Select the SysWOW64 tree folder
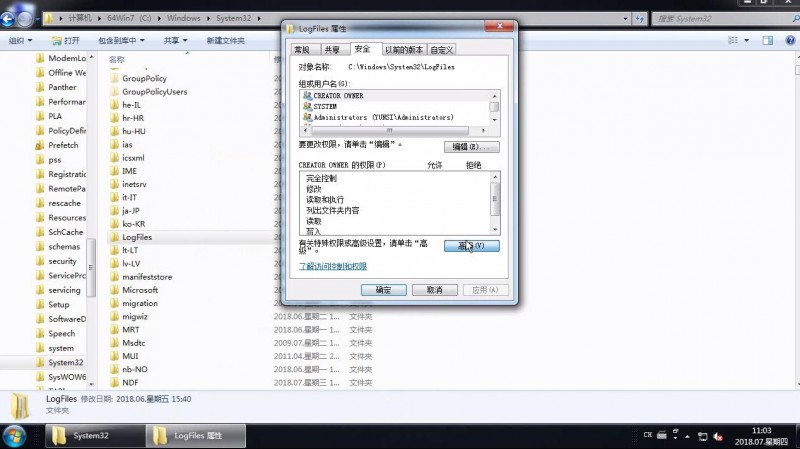Viewport: 800px width, 449px height. click(x=67, y=377)
